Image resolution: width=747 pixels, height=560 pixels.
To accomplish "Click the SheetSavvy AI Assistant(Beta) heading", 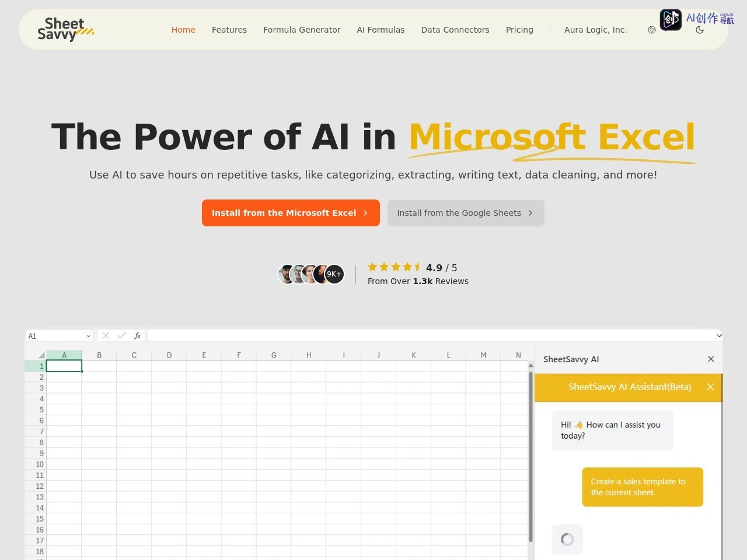I will pos(630,387).
